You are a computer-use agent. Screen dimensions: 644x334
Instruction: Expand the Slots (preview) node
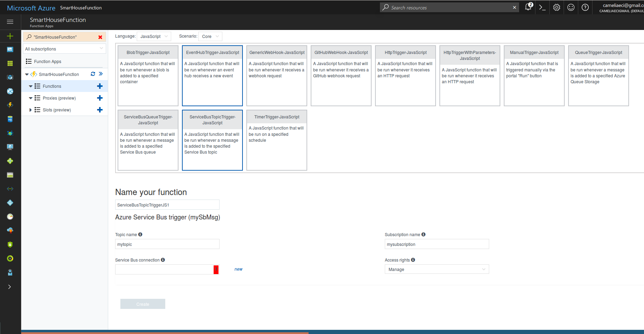31,110
